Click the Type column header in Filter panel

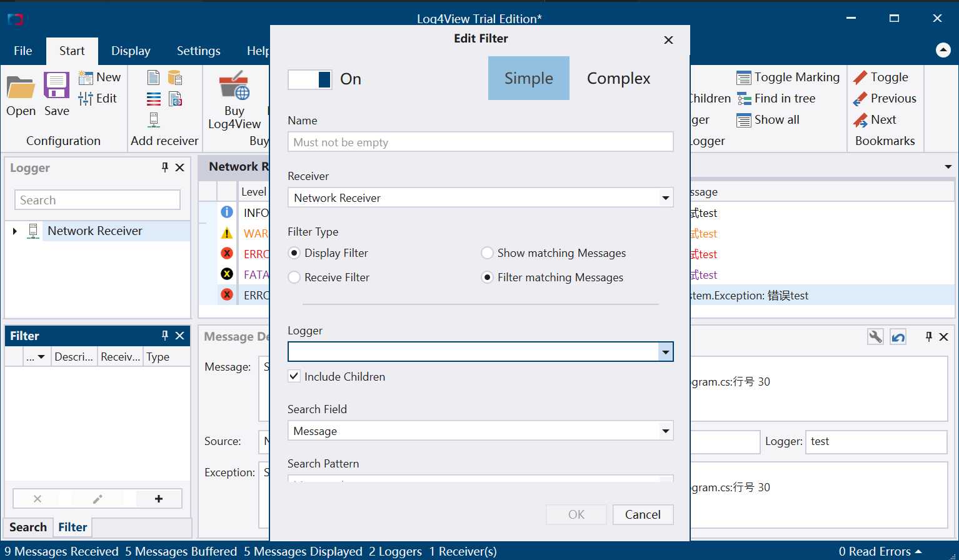[166, 357]
